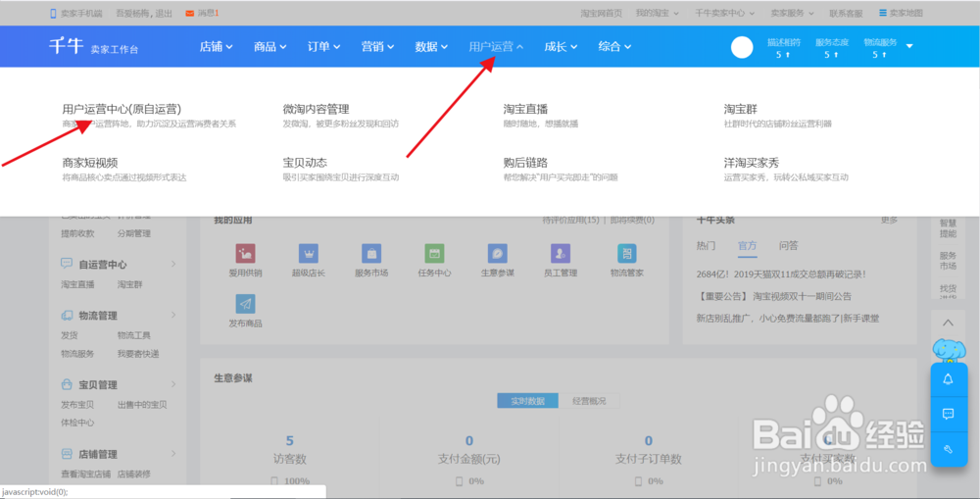This screenshot has width=980, height=499.
Task: Click the 店铺管理 shop sidebar icon
Action: pos(67,453)
